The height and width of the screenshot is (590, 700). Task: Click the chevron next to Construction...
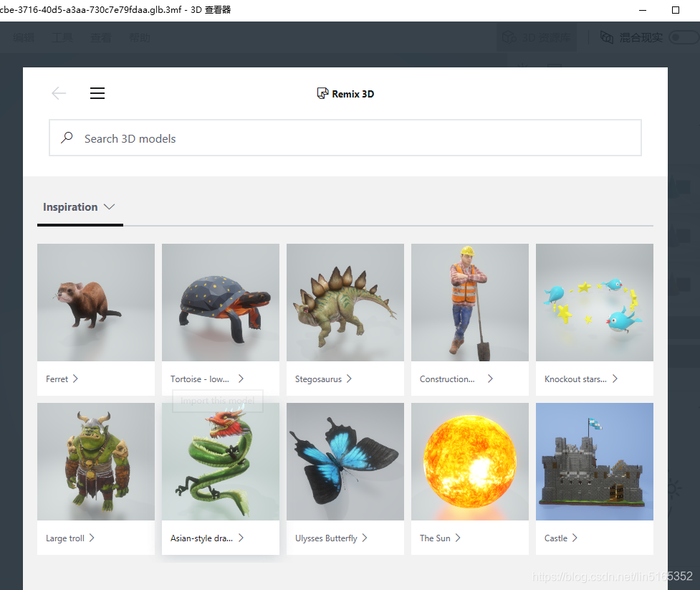coord(490,379)
